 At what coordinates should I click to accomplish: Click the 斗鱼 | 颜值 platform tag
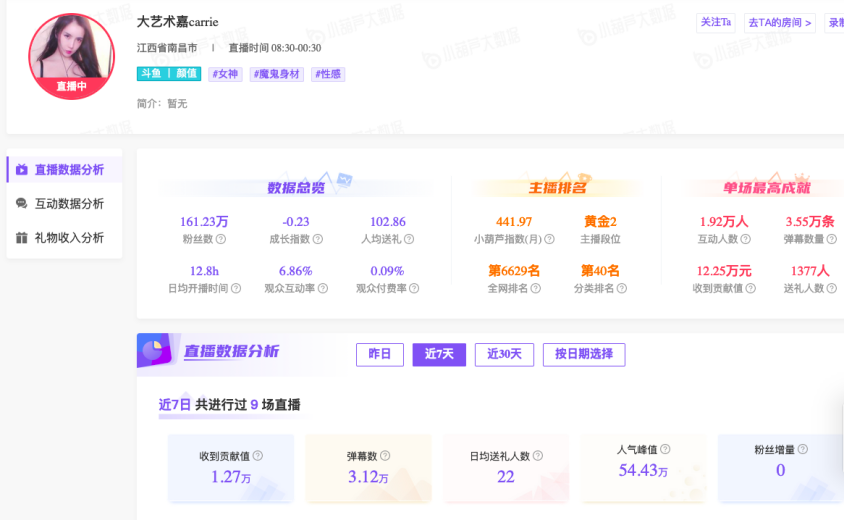coord(169,74)
